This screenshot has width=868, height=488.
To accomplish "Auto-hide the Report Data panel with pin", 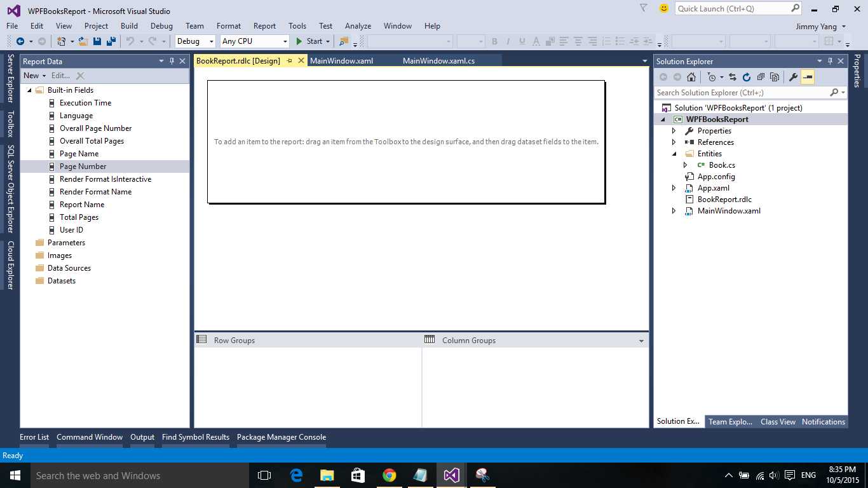I will pos(172,61).
